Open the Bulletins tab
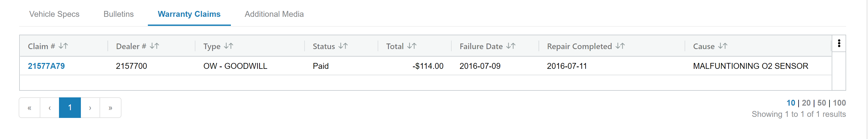This screenshot has height=139, width=868. [x=119, y=14]
